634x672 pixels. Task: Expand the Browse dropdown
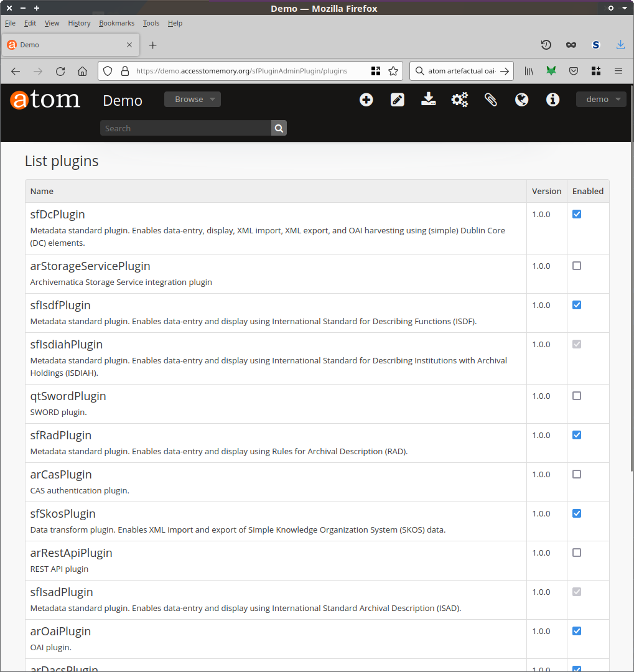(192, 100)
